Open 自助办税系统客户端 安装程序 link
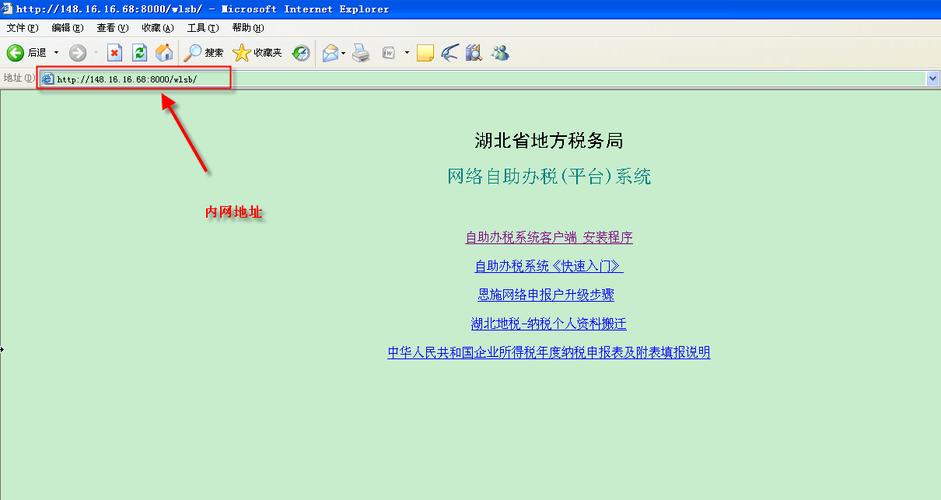 tap(549, 237)
